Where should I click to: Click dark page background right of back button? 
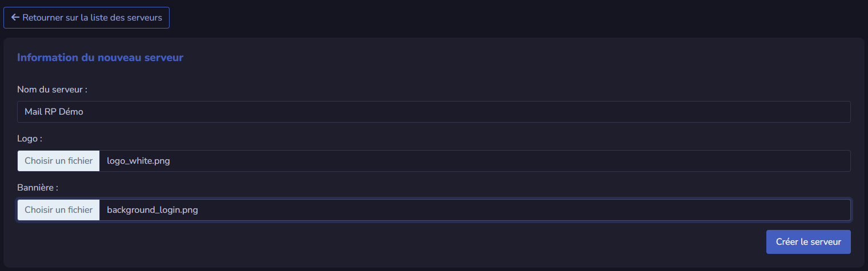514,18
